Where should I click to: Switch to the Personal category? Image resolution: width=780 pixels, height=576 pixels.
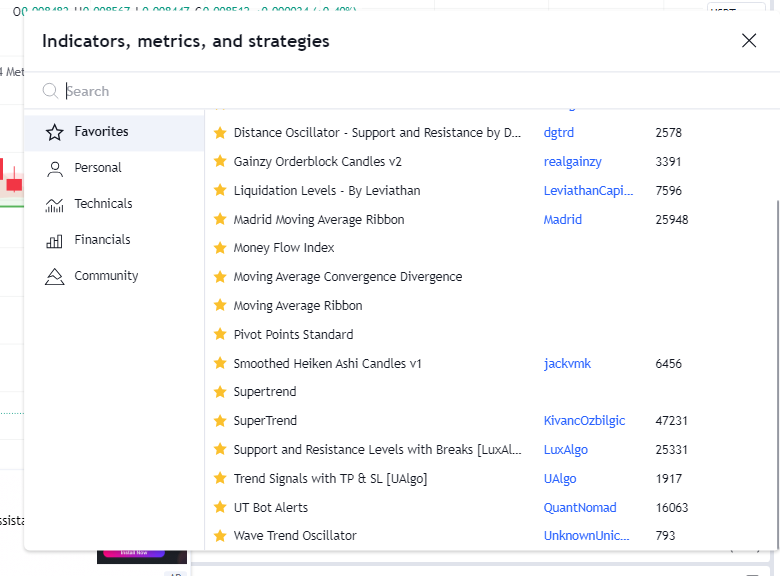[114, 168]
